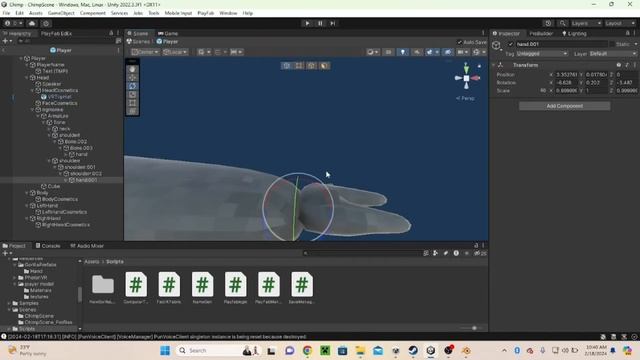
Task: Select the Move tool in the scene toolbar
Action: coord(132,78)
